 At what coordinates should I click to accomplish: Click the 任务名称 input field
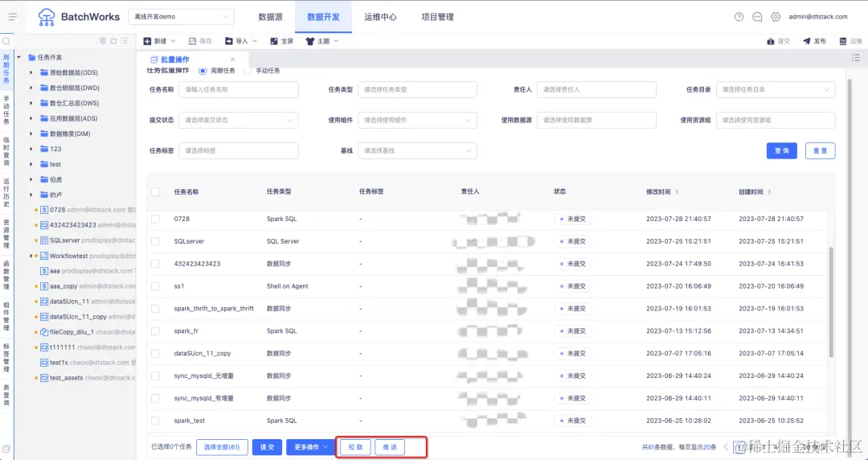[239, 89]
